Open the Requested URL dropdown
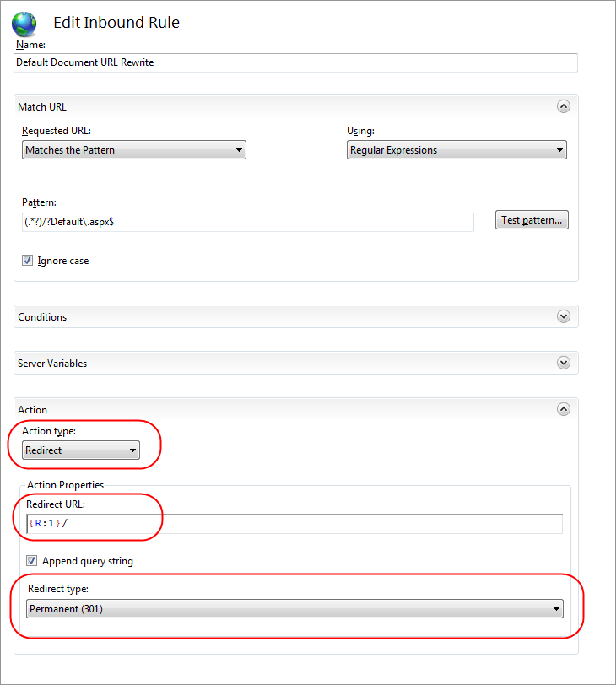 point(134,150)
